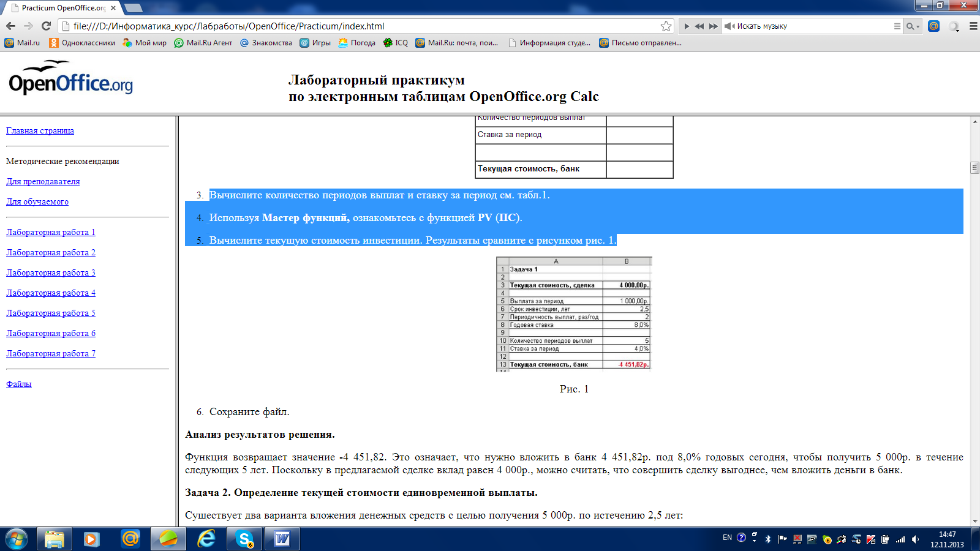Image resolution: width=980 pixels, height=551 pixels.
Task: Launch the media player taskbar icon
Action: click(x=92, y=539)
